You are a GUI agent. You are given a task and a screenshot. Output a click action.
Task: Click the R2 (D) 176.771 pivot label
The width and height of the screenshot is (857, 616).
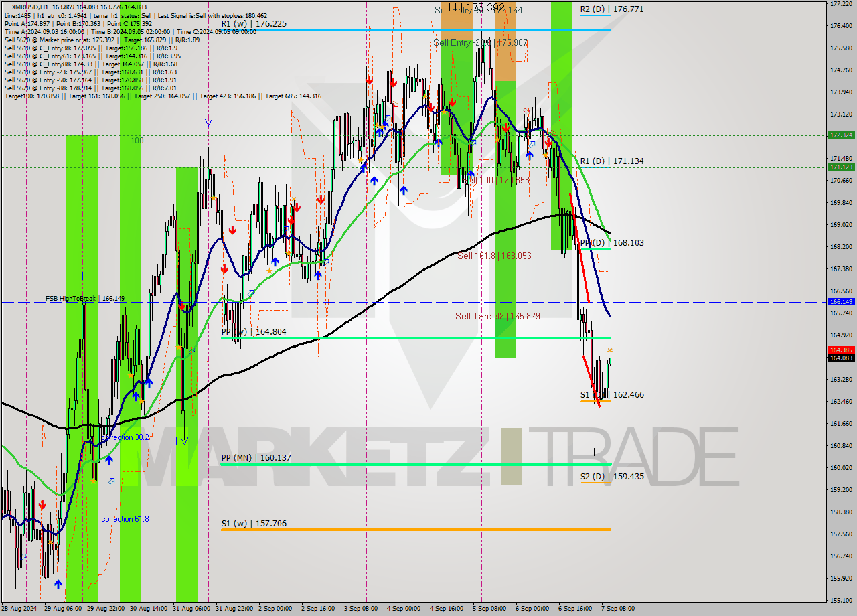[612, 9]
